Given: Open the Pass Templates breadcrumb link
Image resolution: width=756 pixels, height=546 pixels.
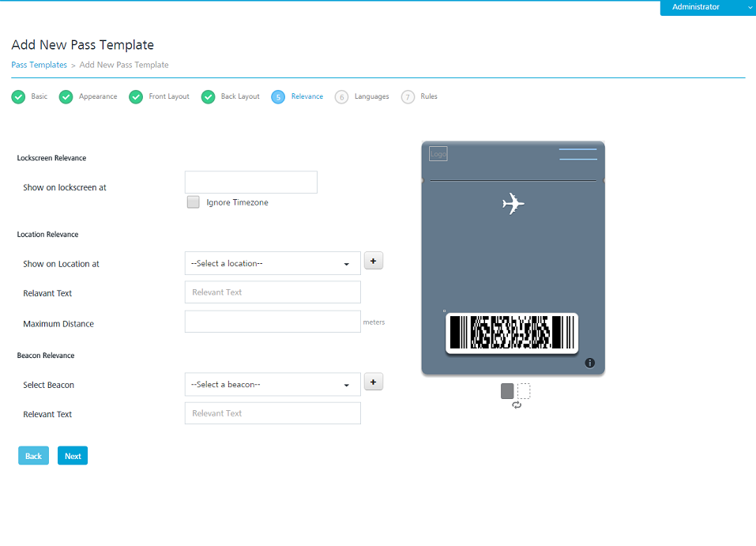Looking at the screenshot, I should (x=39, y=65).
